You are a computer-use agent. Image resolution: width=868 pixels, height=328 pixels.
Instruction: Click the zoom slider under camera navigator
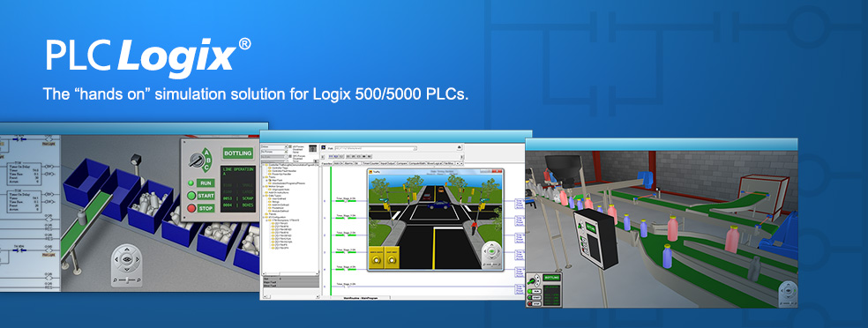[x=127, y=280]
